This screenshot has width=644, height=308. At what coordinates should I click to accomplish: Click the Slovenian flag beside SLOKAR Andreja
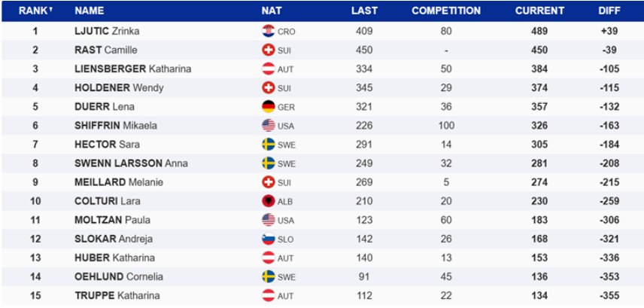(267, 239)
